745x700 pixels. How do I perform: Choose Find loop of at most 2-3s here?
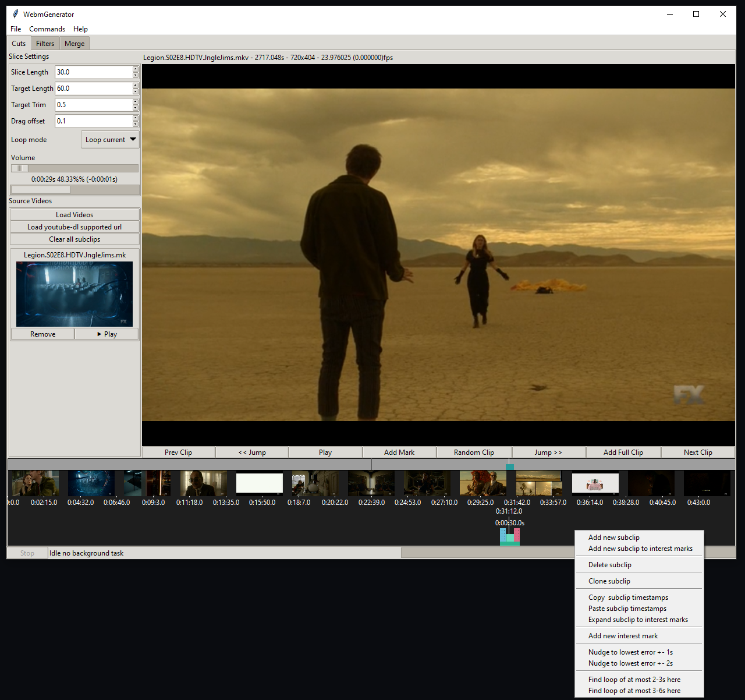pyautogui.click(x=639, y=680)
